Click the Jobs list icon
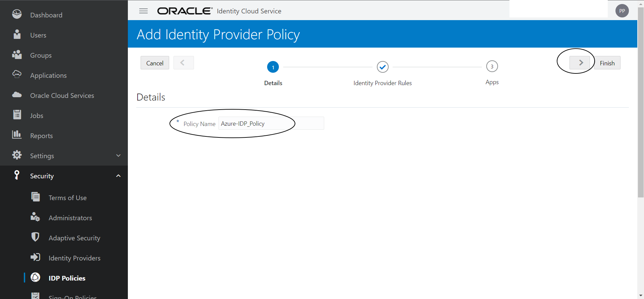Viewport: 644px width, 299px height. click(x=17, y=115)
